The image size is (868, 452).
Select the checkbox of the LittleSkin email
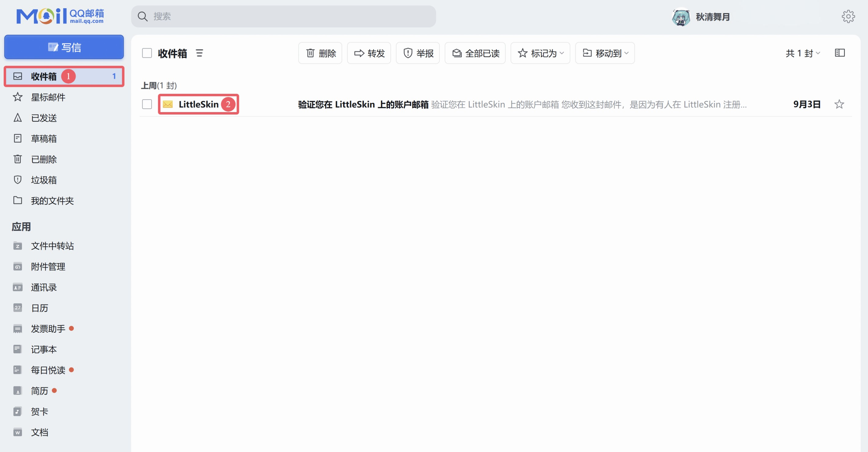(x=147, y=104)
